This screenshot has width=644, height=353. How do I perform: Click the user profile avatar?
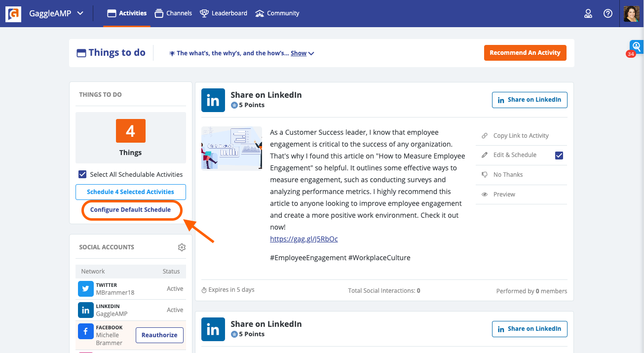pos(632,13)
